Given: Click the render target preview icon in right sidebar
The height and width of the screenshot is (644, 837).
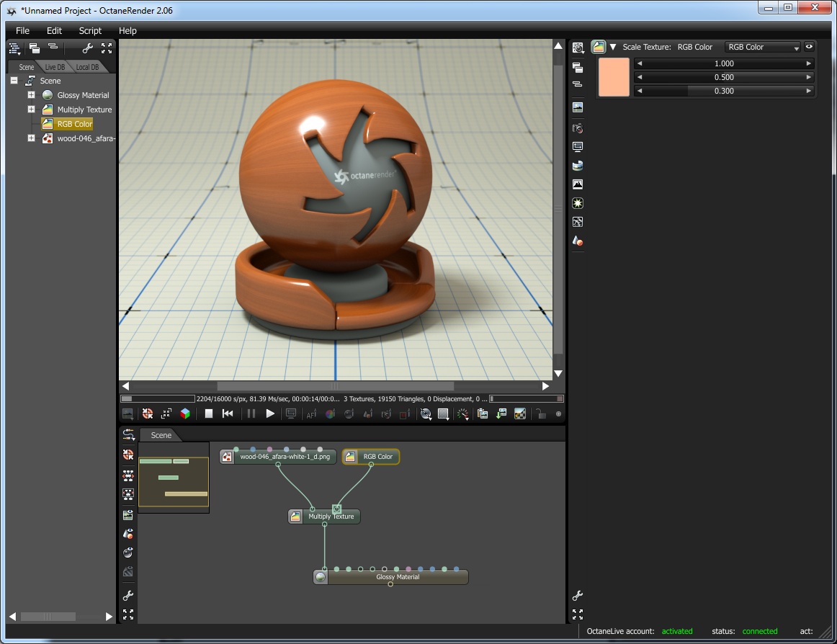Looking at the screenshot, I should [x=578, y=107].
